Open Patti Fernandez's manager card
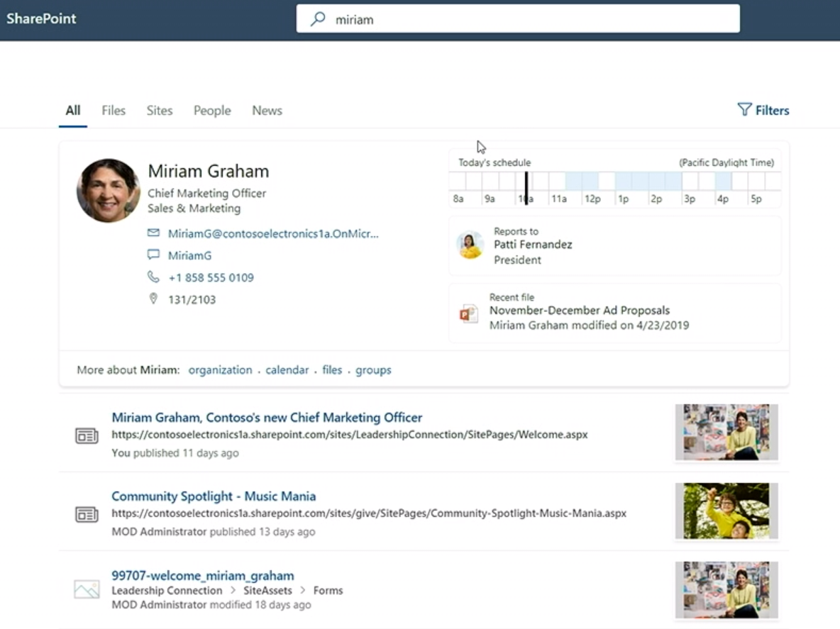The image size is (840, 629). tap(614, 245)
